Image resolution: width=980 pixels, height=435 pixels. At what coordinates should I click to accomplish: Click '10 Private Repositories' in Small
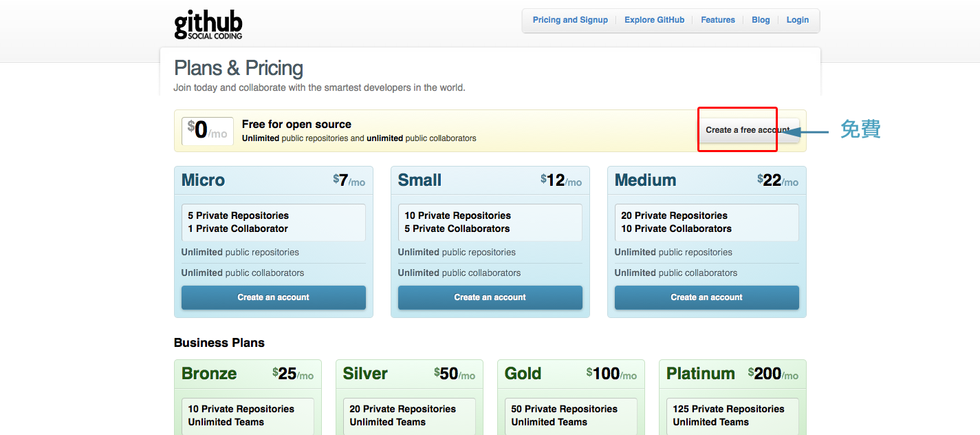click(x=457, y=215)
